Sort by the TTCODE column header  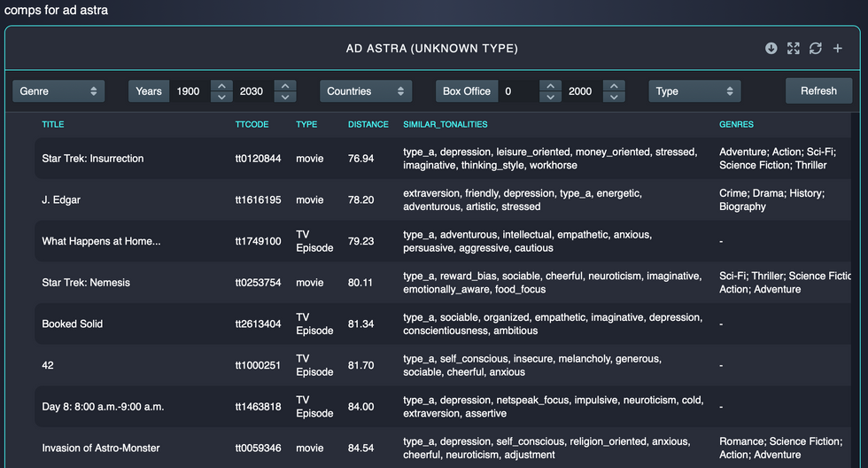[x=252, y=124]
